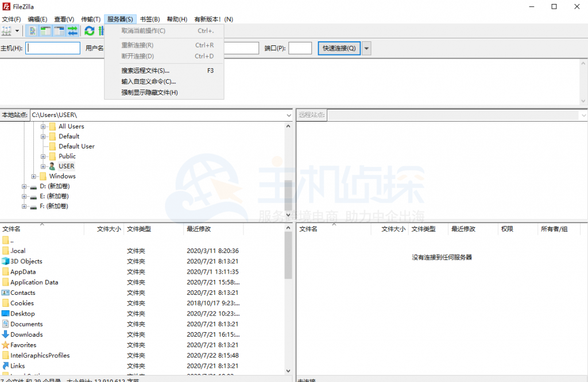Click the All Users folder icon
588x382 pixels.
[x=52, y=126]
